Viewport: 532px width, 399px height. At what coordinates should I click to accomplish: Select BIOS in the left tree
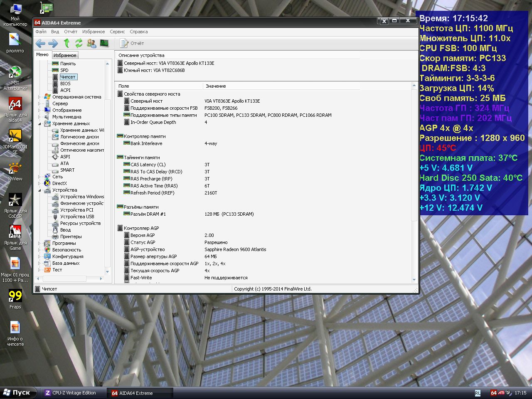[65, 84]
